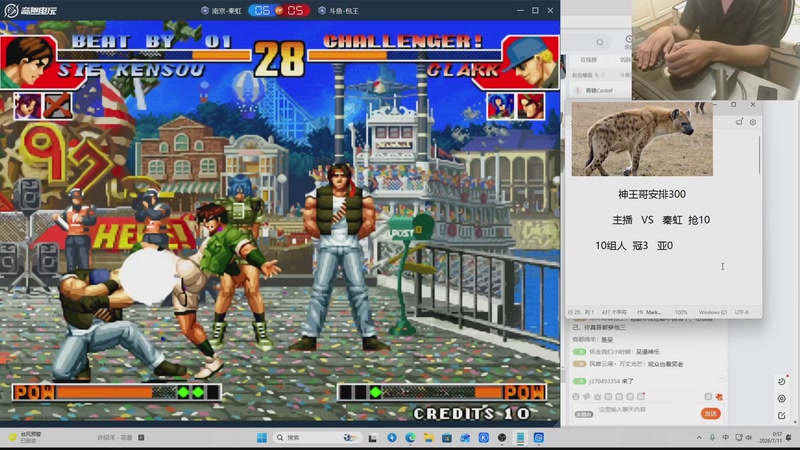
Task: Click the 台风预警 weather widget on taskbar
Action: click(26, 437)
